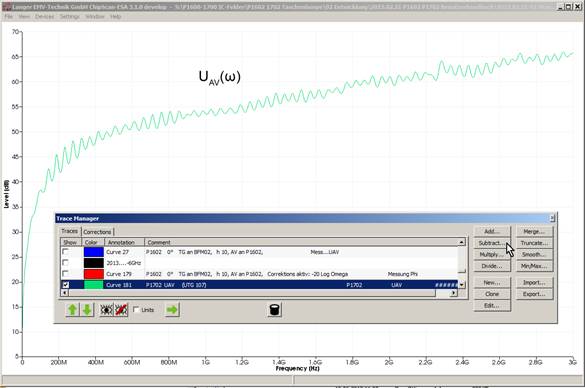This screenshot has height=388, width=585.
Task: Click the green right arrow icon
Action: tap(172, 310)
